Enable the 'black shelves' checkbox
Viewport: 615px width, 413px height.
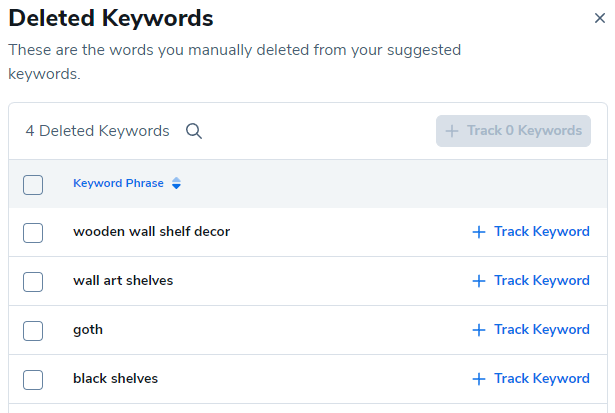click(x=33, y=379)
